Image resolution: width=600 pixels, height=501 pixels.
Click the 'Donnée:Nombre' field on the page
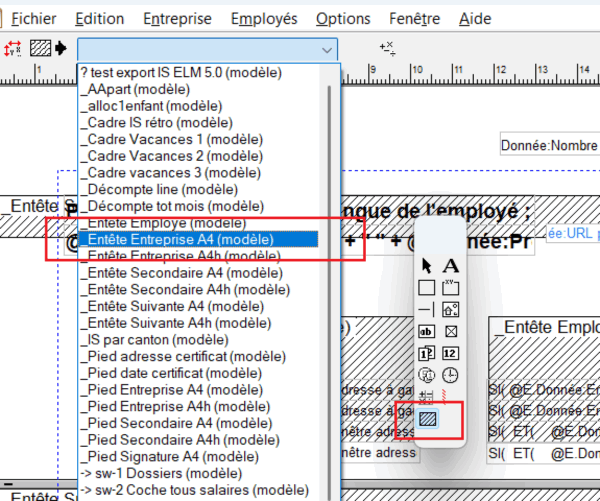click(549, 146)
